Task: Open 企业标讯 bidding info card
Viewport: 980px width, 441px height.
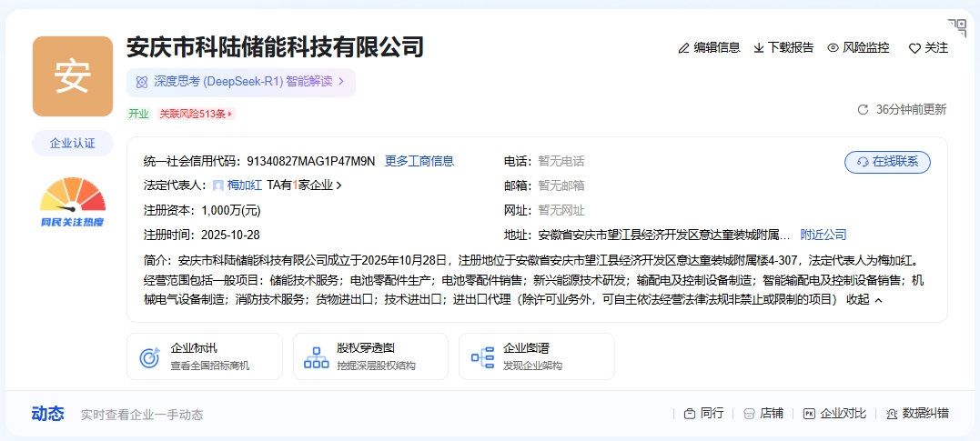Action: [x=204, y=356]
